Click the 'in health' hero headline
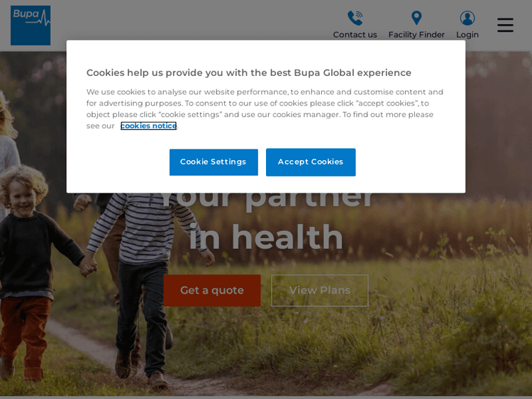The width and height of the screenshot is (532, 399). pos(266,237)
